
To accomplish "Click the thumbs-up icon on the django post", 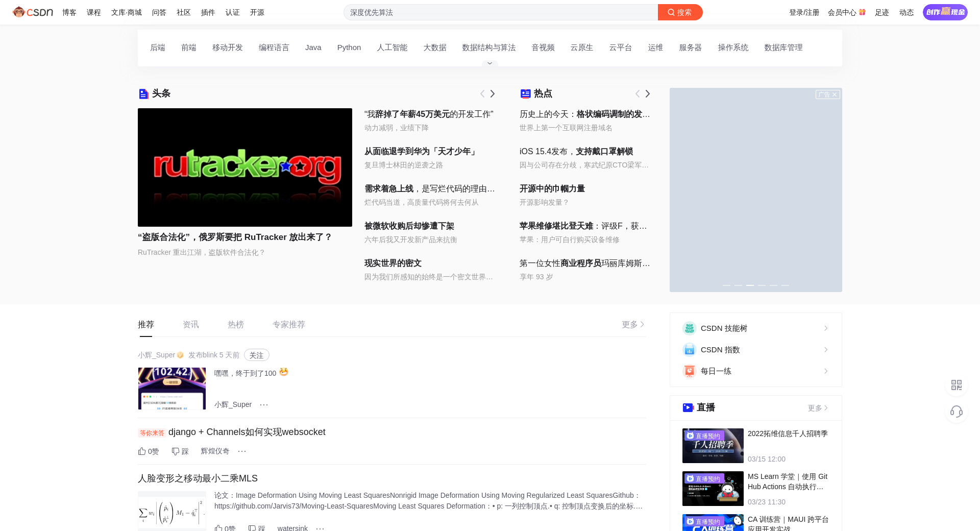I will 142,451.
